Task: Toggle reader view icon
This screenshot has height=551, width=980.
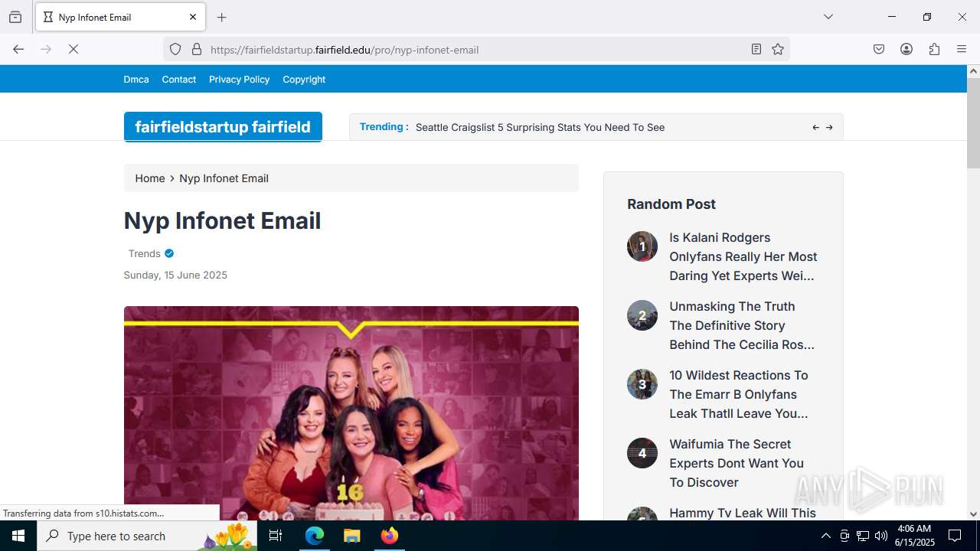Action: (756, 49)
